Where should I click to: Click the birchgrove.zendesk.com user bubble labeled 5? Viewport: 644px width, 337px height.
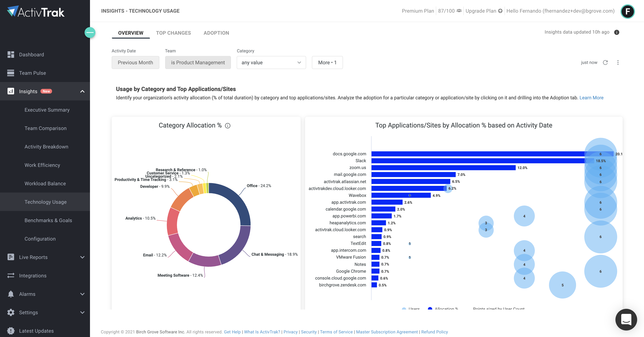point(563,285)
